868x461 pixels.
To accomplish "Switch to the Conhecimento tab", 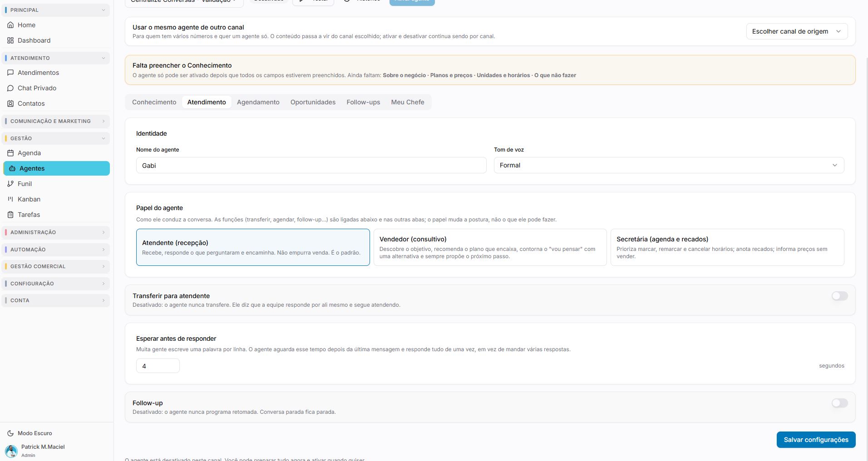I will click(154, 102).
